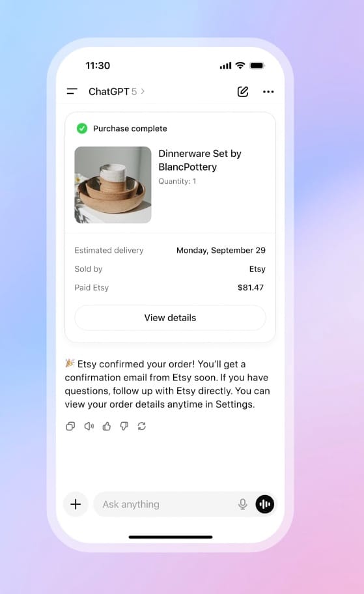
Task: Focus the Ask anything input field
Action: [x=165, y=504]
